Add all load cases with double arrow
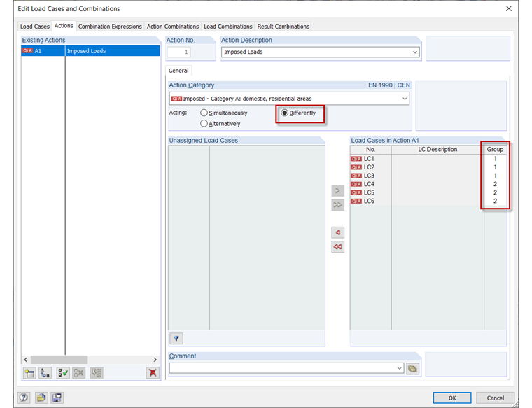The height and width of the screenshot is (408, 532). click(x=337, y=205)
